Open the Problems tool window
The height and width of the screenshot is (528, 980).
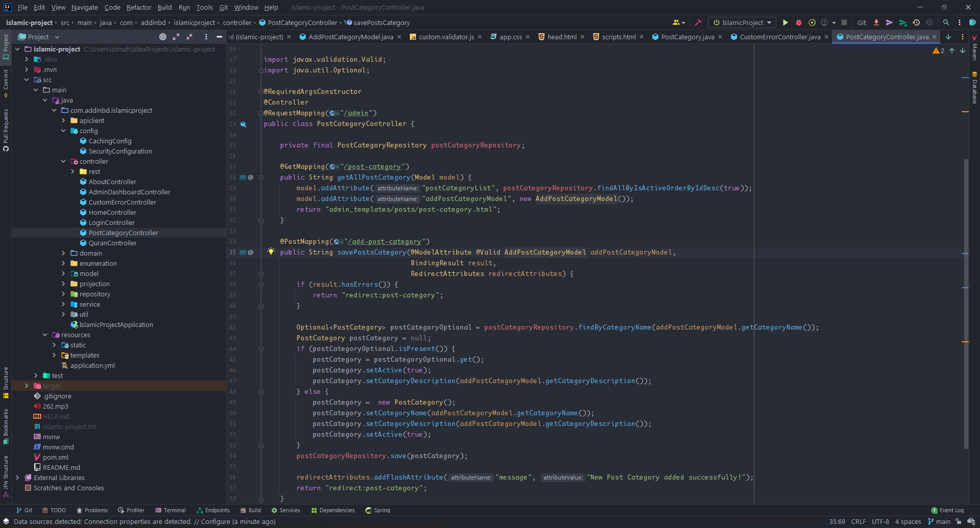92,510
